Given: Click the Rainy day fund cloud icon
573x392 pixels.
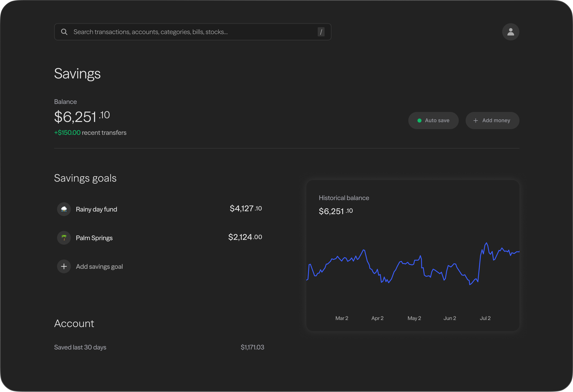Looking at the screenshot, I should click(64, 209).
